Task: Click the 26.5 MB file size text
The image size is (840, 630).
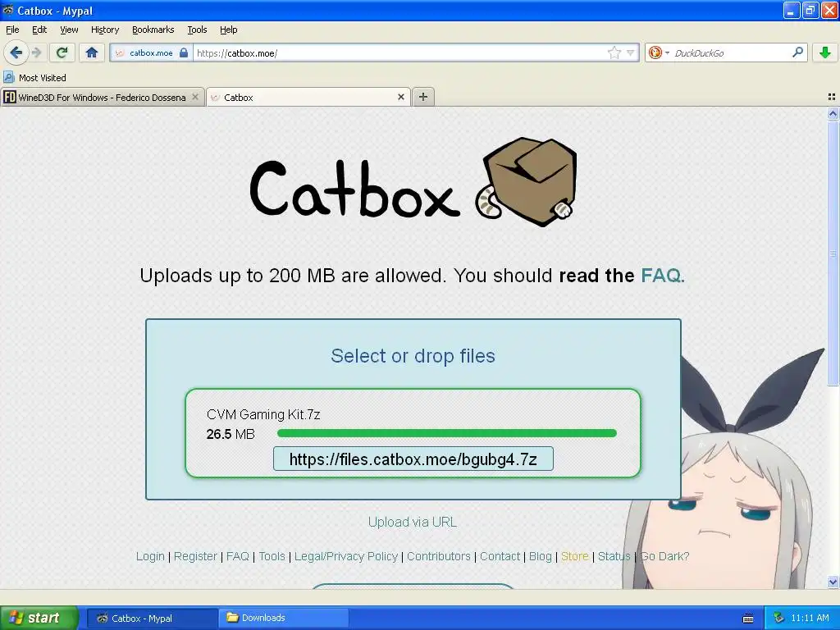Action: [x=231, y=434]
